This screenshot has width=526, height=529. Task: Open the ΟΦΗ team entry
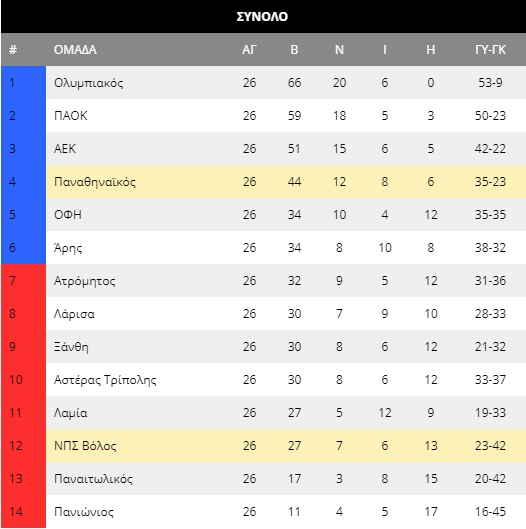pos(68,215)
